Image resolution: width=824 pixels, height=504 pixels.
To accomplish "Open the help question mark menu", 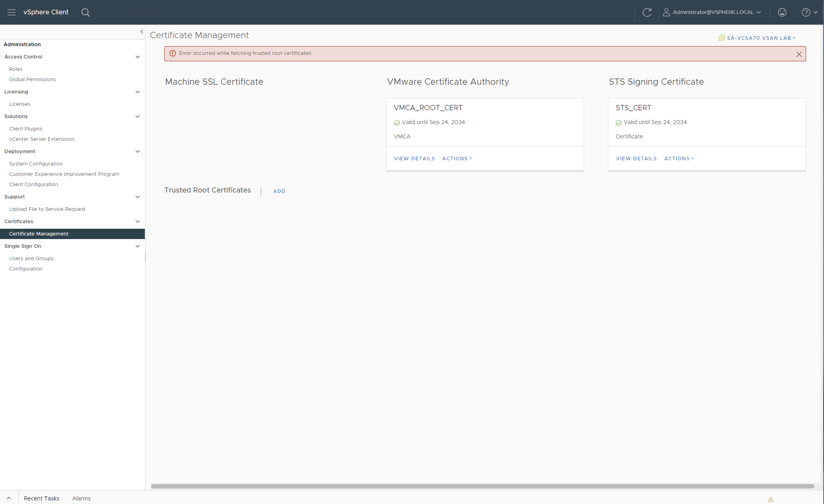I will tap(809, 12).
